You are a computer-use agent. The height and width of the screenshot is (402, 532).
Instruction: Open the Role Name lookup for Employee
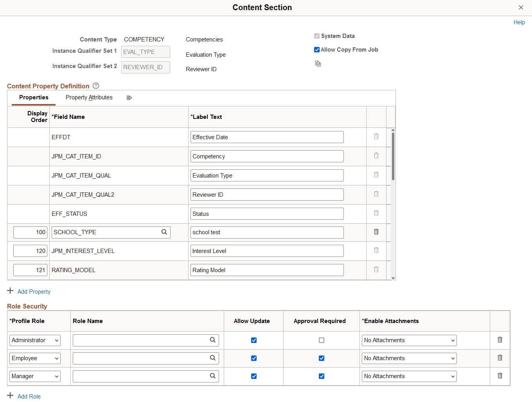click(213, 358)
